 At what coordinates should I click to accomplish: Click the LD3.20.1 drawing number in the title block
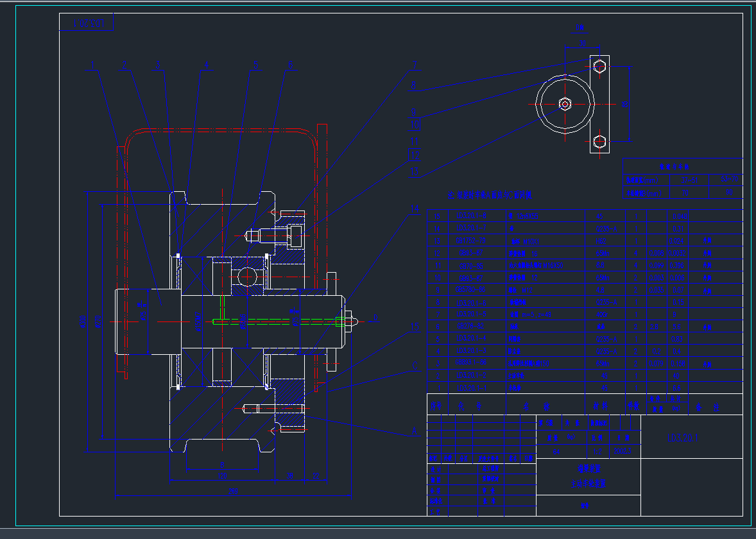[683, 438]
